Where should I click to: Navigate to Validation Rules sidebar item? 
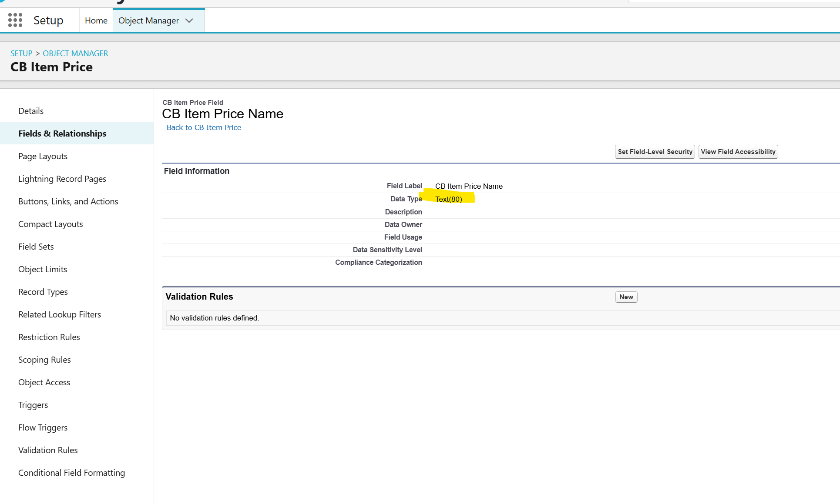coord(48,450)
